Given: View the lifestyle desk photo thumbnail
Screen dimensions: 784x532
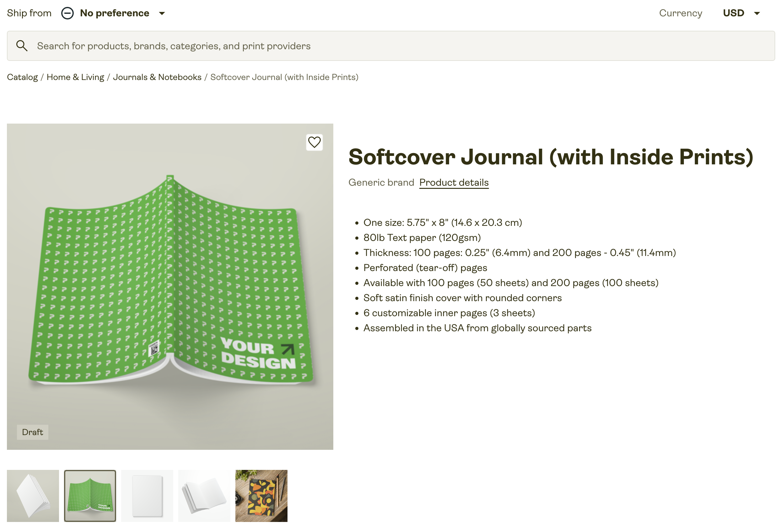Looking at the screenshot, I should [x=261, y=496].
